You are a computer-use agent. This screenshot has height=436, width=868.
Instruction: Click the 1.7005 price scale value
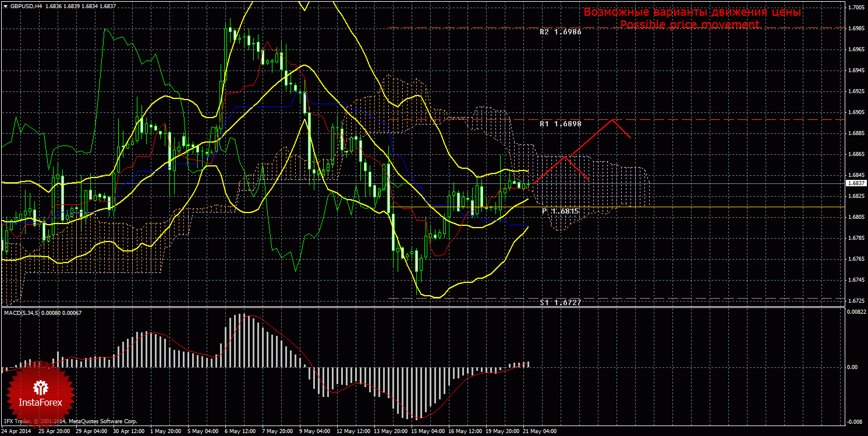point(856,8)
